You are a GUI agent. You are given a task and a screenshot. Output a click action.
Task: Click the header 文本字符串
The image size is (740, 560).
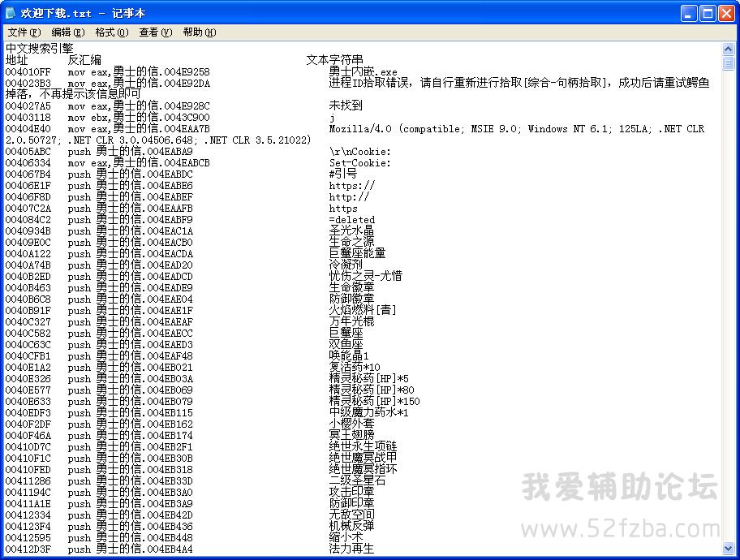334,60
